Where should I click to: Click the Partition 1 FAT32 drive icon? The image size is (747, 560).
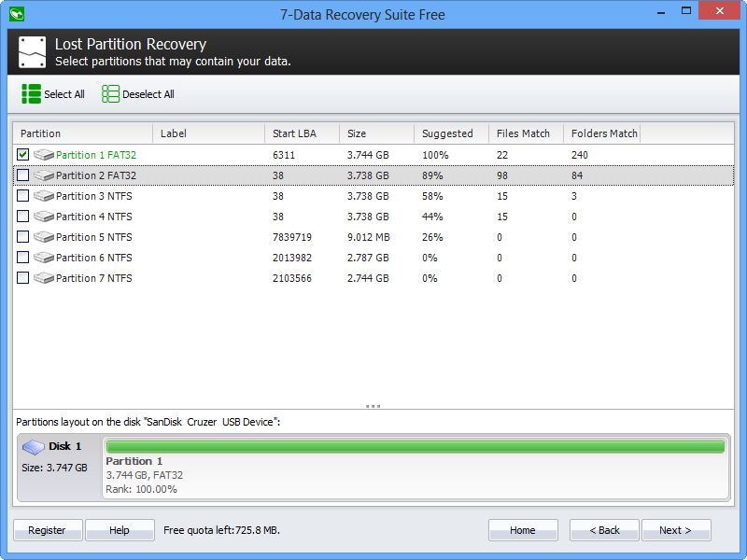click(x=44, y=155)
